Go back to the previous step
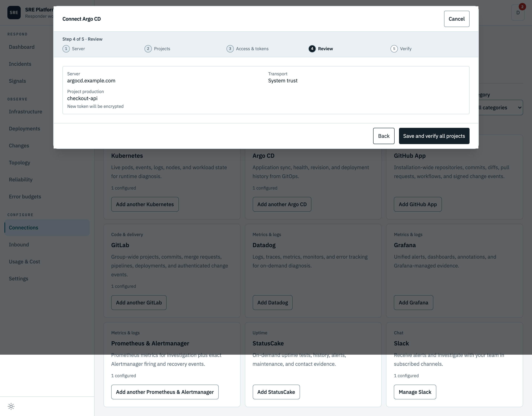Screen dimensions: 532x416 pos(384,136)
